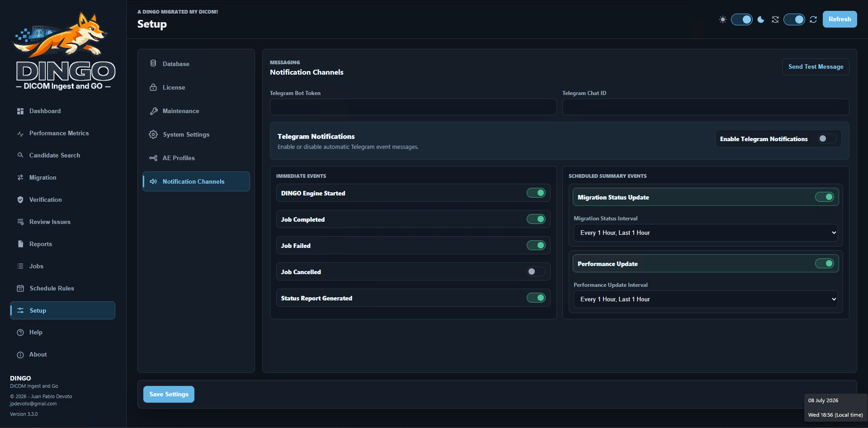
Task: Click the Telegram Chat ID field
Action: 706,107
